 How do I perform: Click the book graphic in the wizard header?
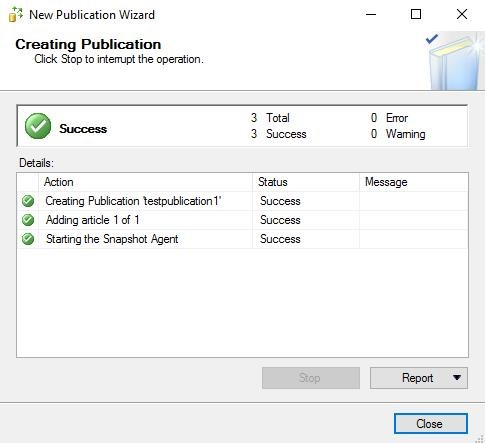point(455,61)
